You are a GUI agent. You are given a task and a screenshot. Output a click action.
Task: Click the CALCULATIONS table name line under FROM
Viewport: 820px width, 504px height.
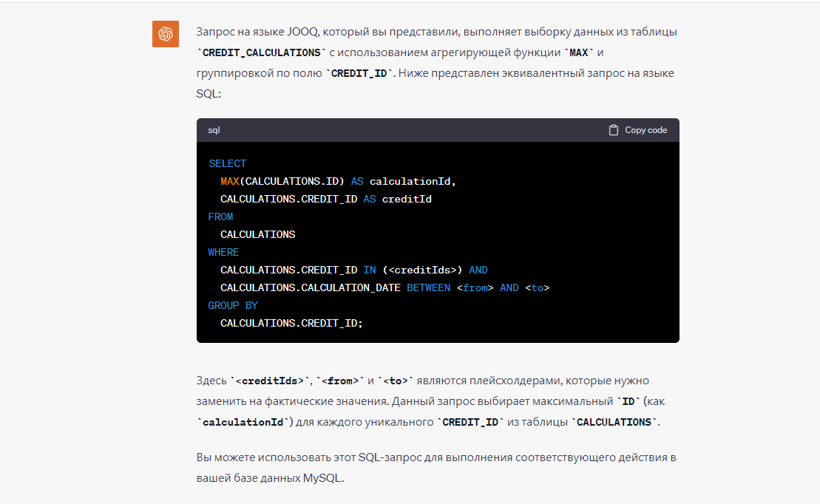click(x=258, y=235)
